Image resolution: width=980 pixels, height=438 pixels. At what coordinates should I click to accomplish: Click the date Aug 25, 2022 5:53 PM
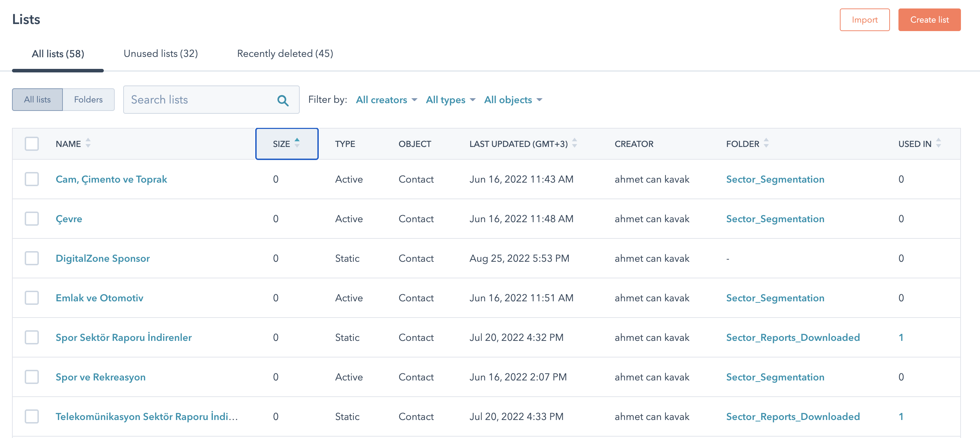pos(519,259)
